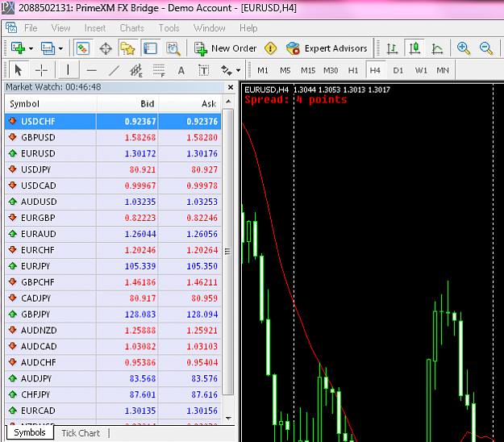Switch to M30 timeframe
Image resolution: width=504 pixels, height=442 pixels.
point(331,70)
